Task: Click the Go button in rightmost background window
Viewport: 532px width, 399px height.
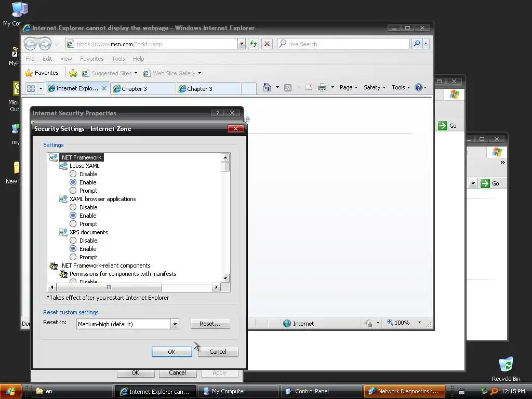Action: pyautogui.click(x=490, y=183)
